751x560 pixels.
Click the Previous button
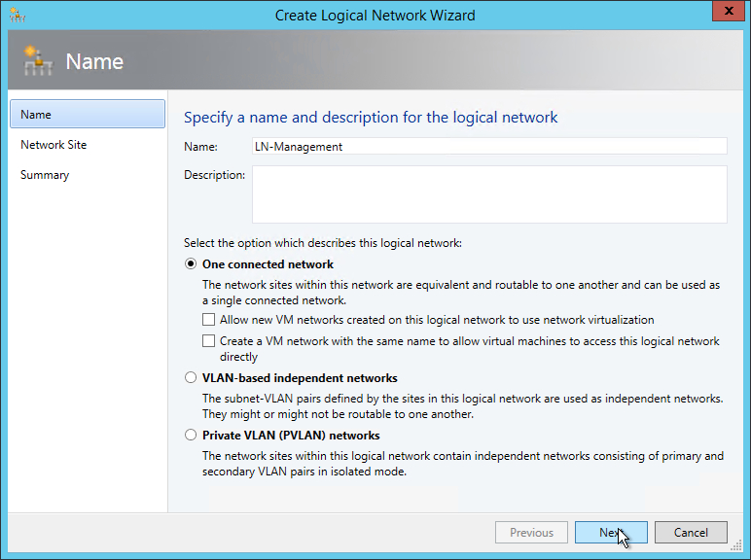[x=531, y=533]
